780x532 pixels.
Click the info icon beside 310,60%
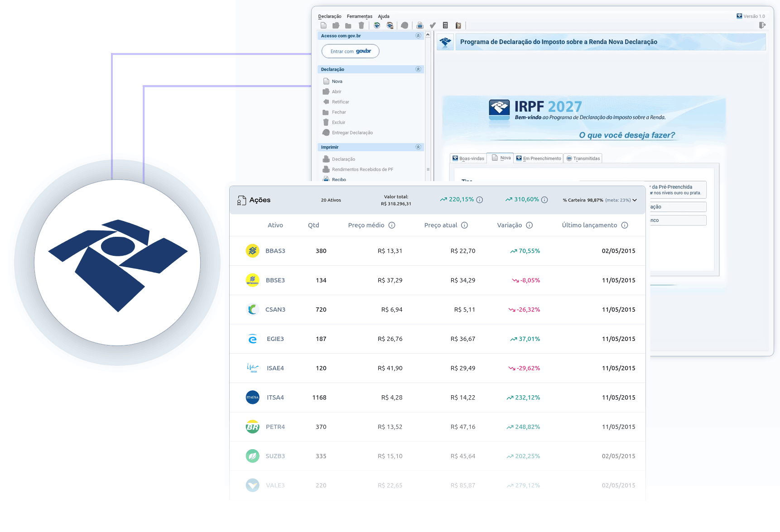click(544, 200)
